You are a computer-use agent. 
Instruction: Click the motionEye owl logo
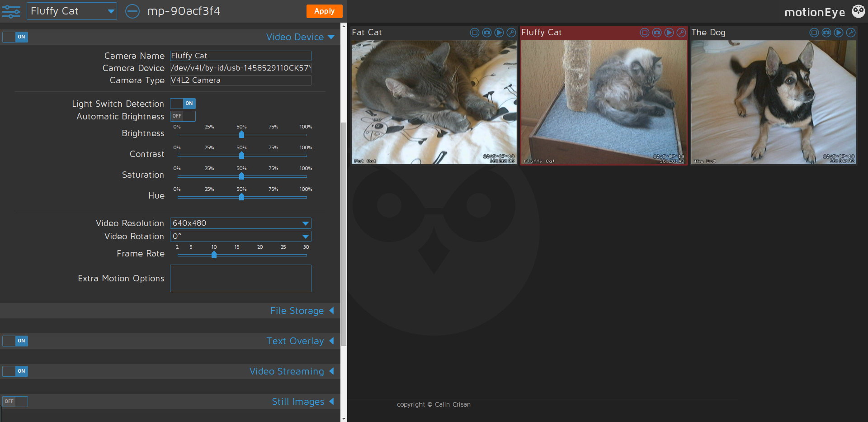(x=859, y=11)
